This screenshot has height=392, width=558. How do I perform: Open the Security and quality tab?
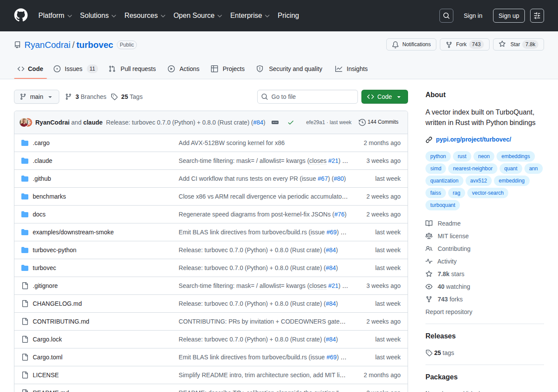coord(289,69)
